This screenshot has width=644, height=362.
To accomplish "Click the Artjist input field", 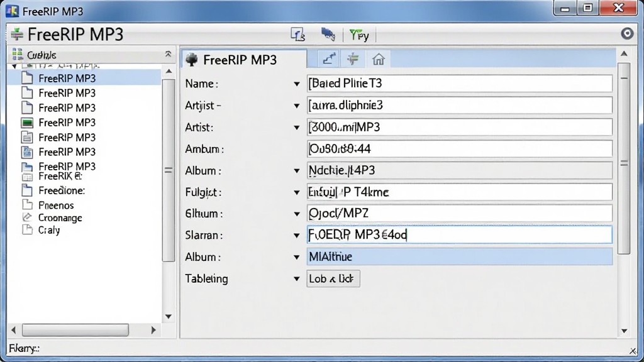I will tap(459, 105).
